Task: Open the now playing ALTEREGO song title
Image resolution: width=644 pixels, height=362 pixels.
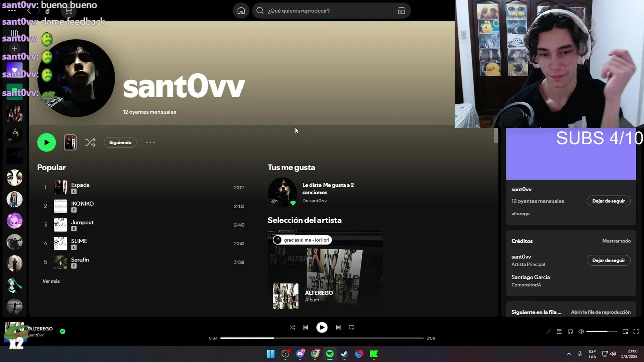Action: click(40, 329)
